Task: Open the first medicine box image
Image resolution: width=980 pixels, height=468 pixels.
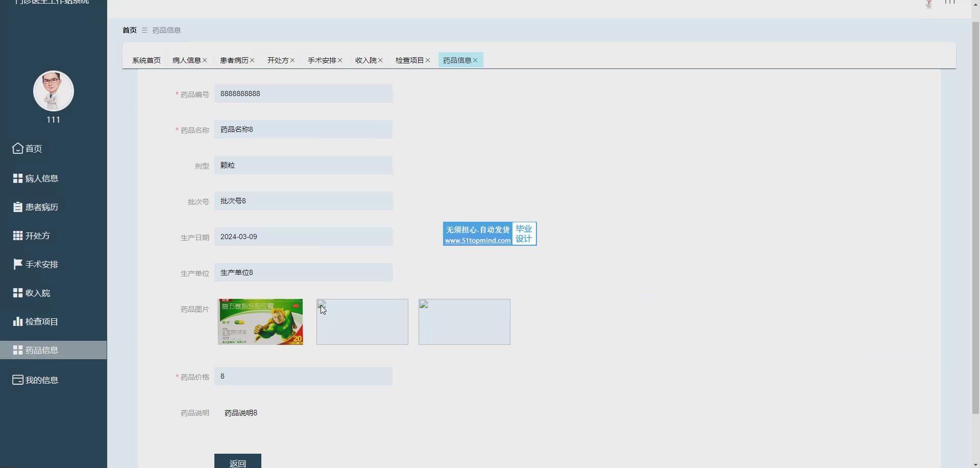Action: (260, 322)
